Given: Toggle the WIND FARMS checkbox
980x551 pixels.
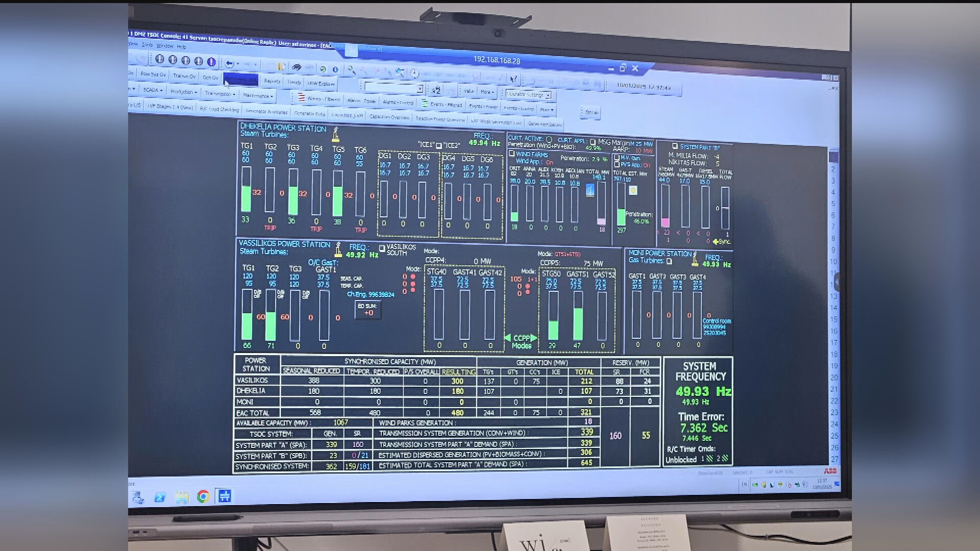Looking at the screenshot, I should coord(511,154).
